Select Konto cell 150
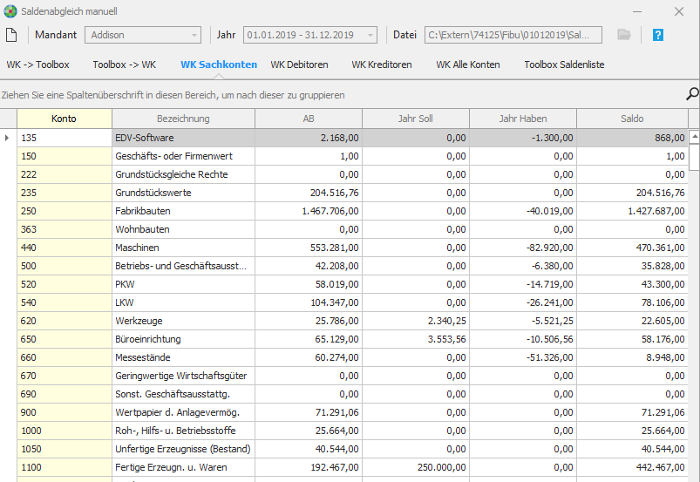700x482 pixels. point(64,156)
